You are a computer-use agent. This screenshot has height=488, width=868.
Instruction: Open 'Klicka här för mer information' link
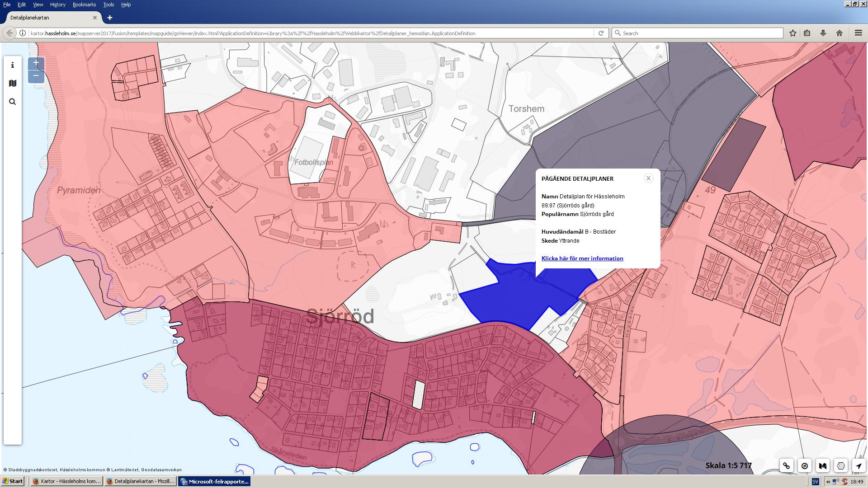coord(582,258)
